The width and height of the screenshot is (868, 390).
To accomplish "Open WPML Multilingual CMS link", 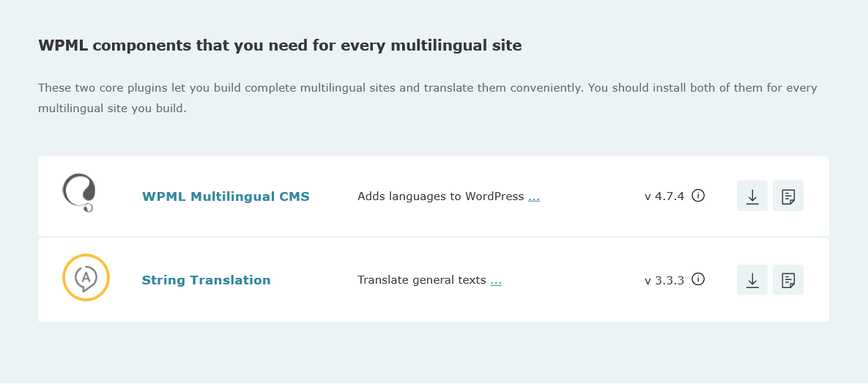I will click(x=226, y=196).
